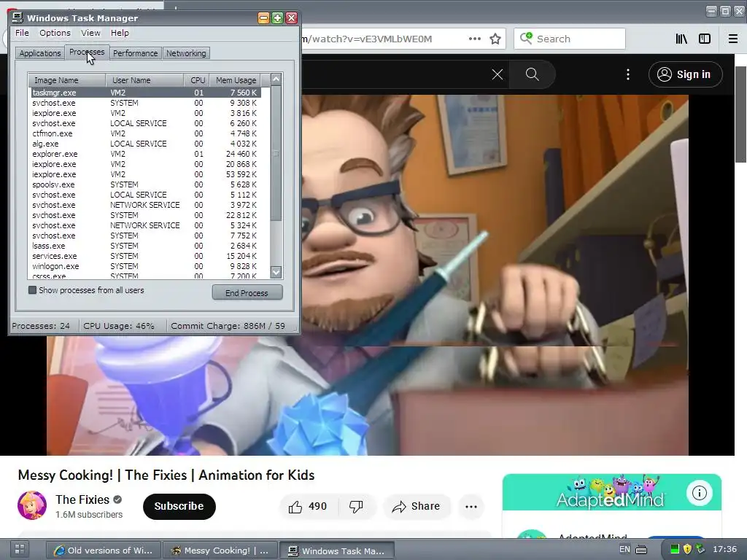
Task: Open the browser Library icon
Action: 681,39
